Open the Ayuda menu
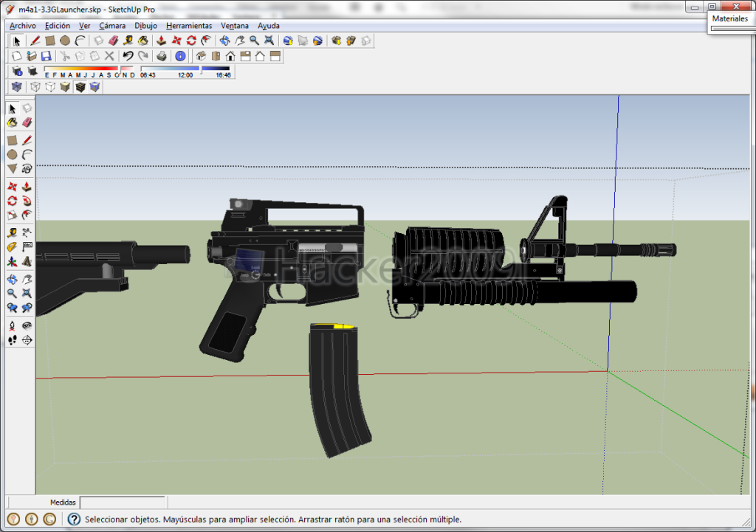The image size is (756, 532). [269, 26]
